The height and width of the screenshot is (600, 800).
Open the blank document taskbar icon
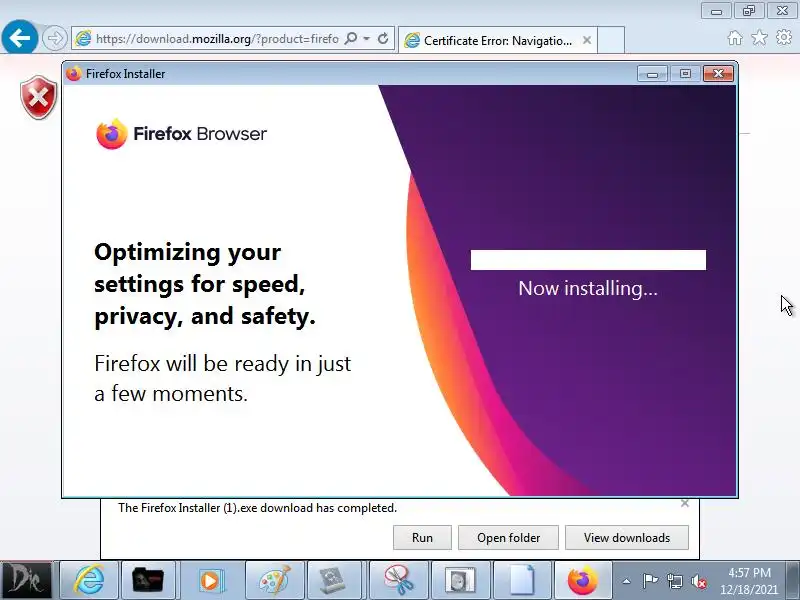pyautogui.click(x=522, y=580)
